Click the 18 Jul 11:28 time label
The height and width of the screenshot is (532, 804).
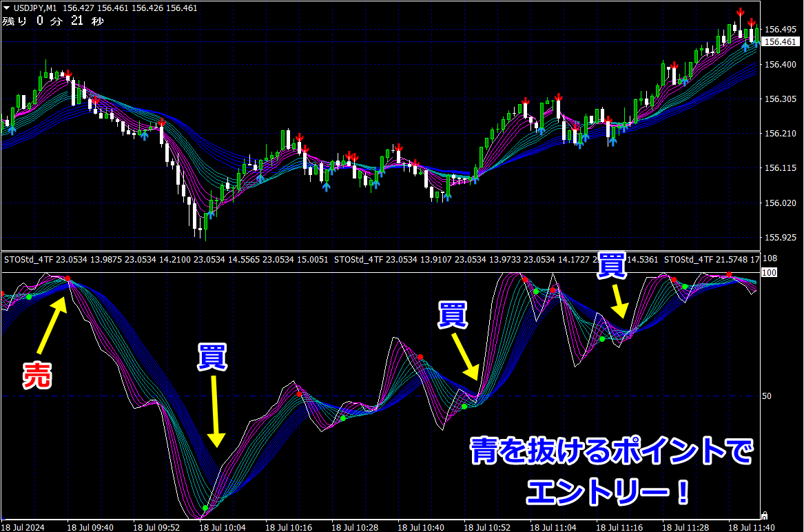coord(686,527)
